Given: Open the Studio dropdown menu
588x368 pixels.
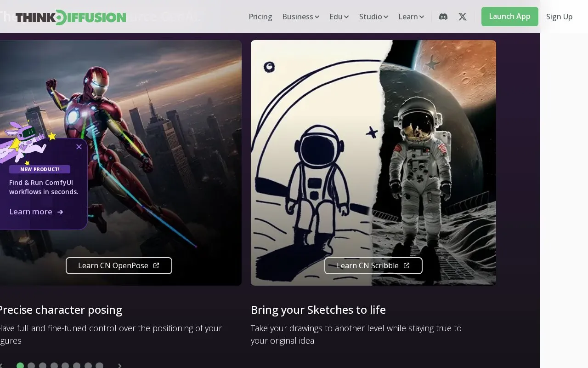Looking at the screenshot, I should [x=373, y=17].
